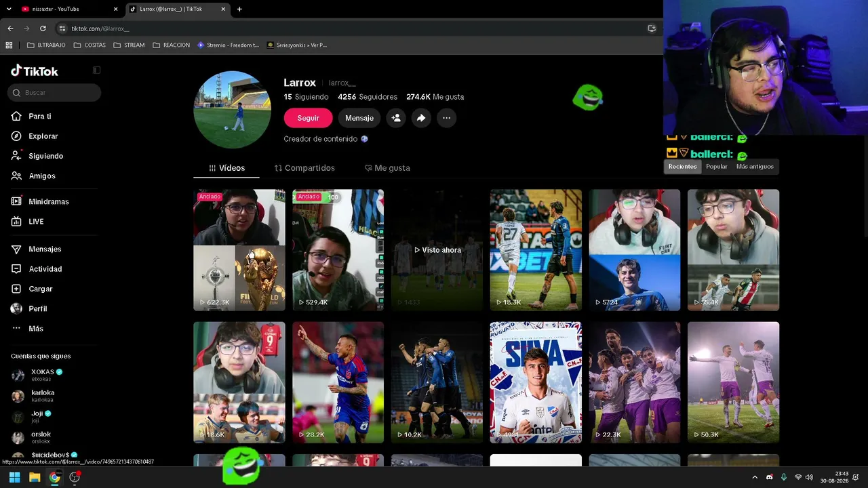Follow Larrox with the Seguir button

pyautogui.click(x=308, y=118)
